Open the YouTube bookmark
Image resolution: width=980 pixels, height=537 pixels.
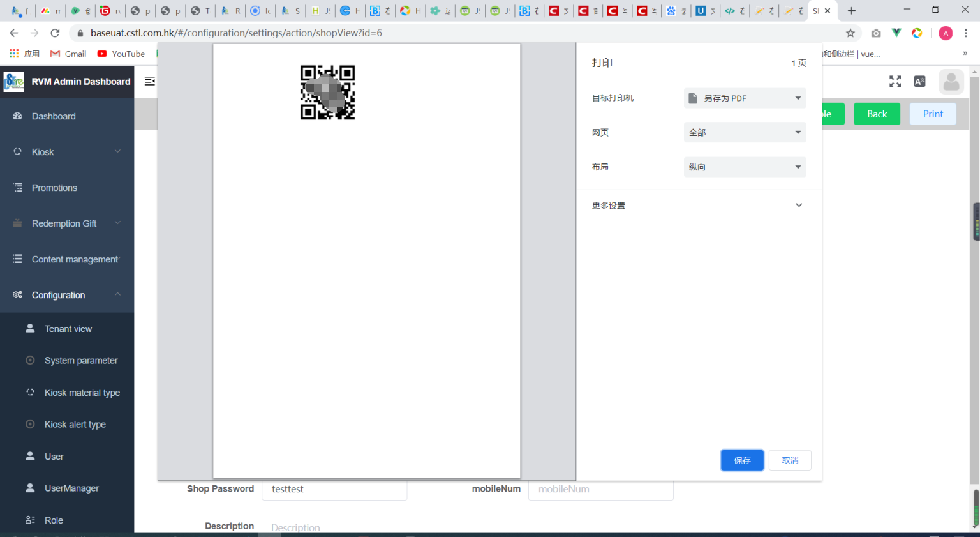click(121, 54)
